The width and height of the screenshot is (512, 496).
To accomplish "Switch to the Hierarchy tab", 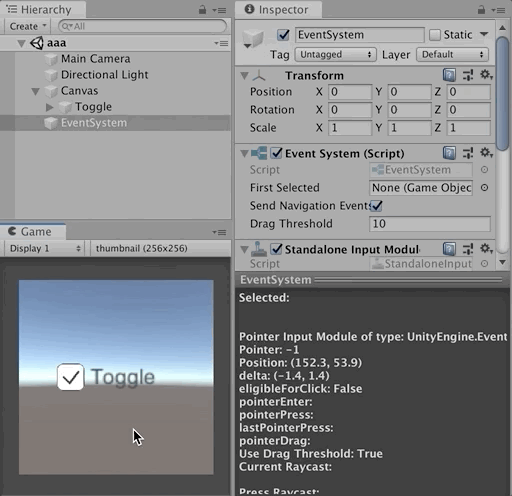I will [x=43, y=10].
